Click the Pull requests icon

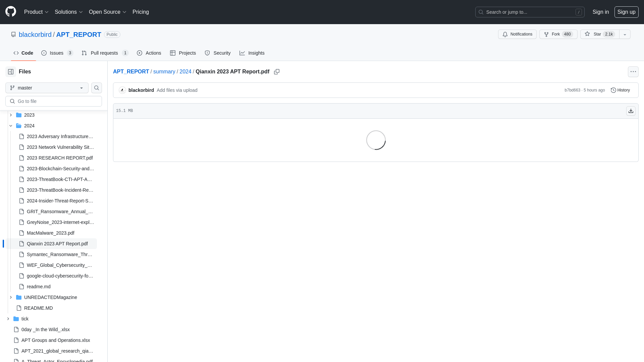click(x=85, y=53)
